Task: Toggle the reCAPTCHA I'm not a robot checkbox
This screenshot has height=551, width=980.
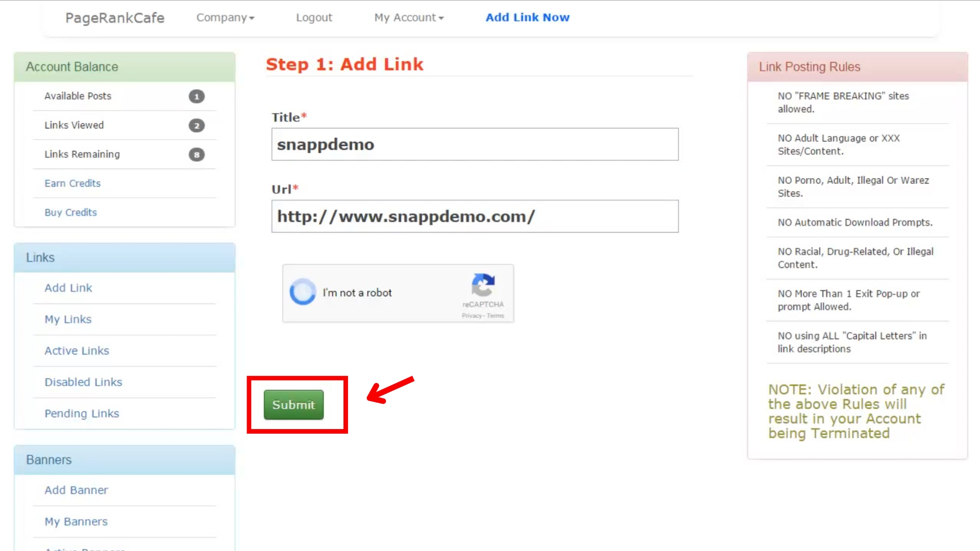Action: 302,292
